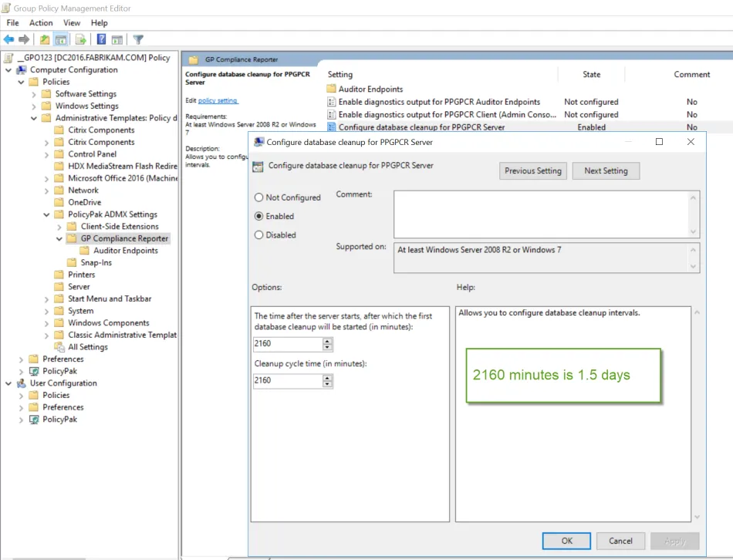Collapse the Administrative Templates node

pyautogui.click(x=34, y=118)
